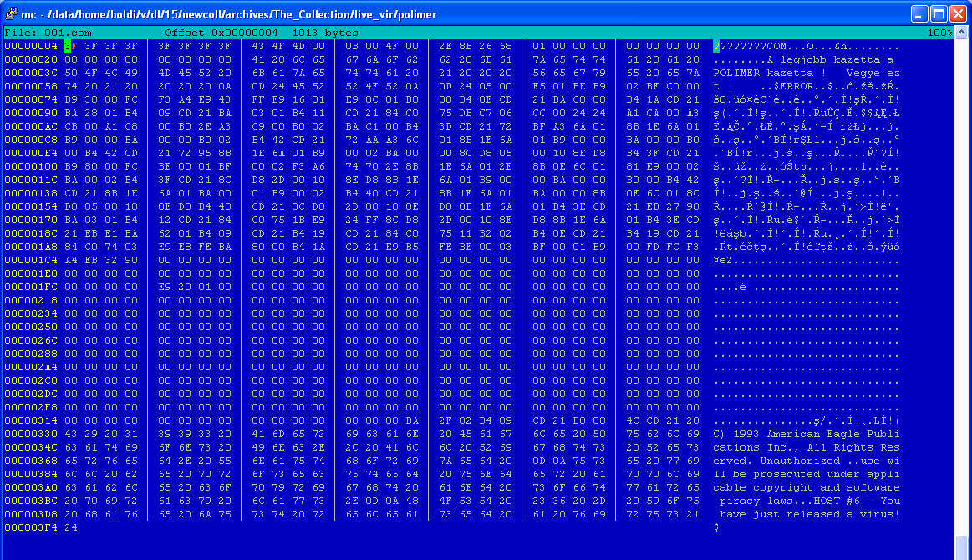Click ASCII line 'have just released a virus!'

(x=810, y=514)
